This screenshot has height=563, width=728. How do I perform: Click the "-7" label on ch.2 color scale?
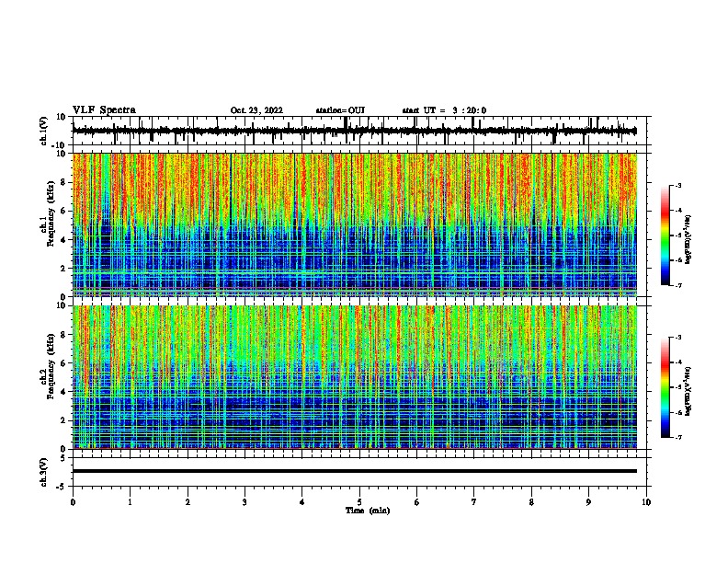(678, 438)
